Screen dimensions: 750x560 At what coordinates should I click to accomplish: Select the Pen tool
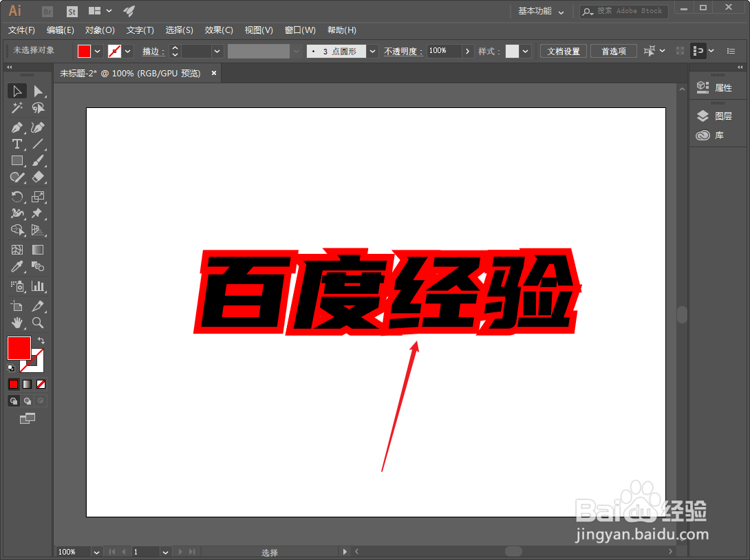point(17,128)
